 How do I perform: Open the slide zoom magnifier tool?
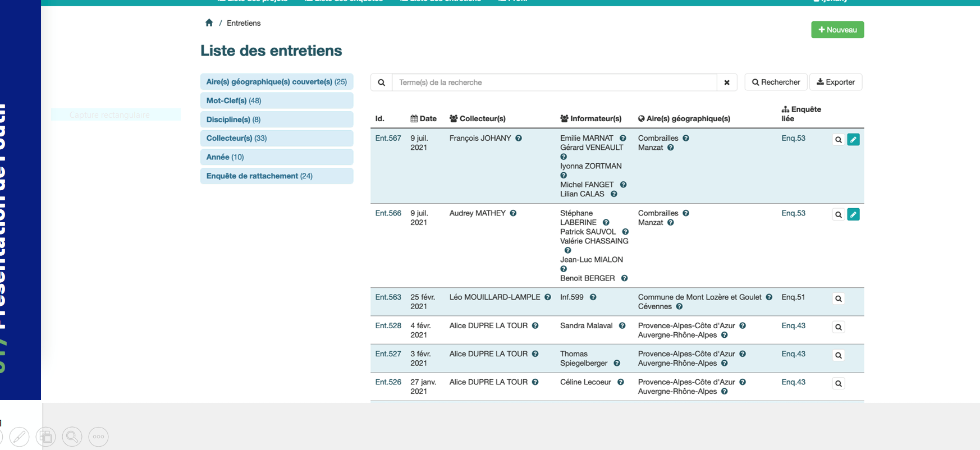tap(72, 437)
